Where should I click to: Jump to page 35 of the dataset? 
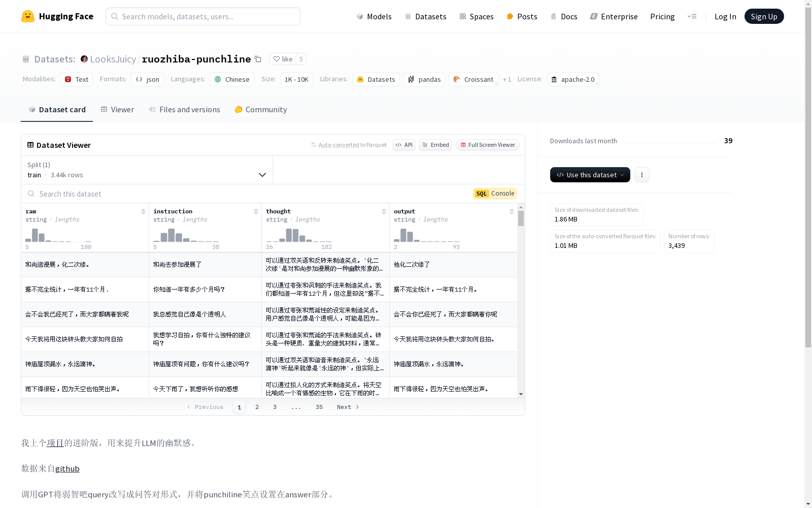(319, 407)
